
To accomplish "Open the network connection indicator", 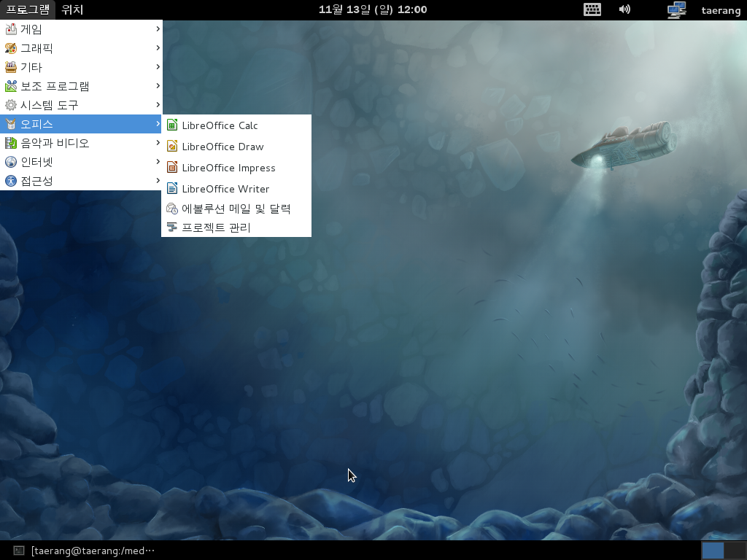I will [x=676, y=9].
